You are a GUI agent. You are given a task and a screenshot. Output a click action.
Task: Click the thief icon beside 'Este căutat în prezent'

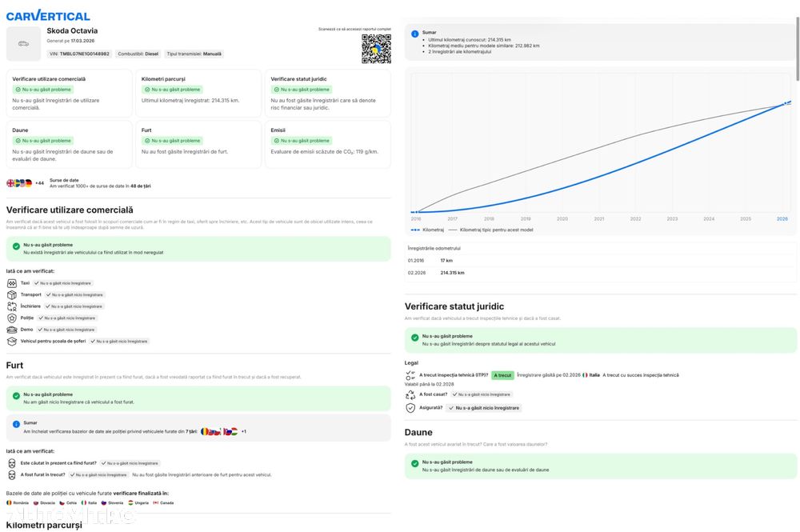click(12, 463)
